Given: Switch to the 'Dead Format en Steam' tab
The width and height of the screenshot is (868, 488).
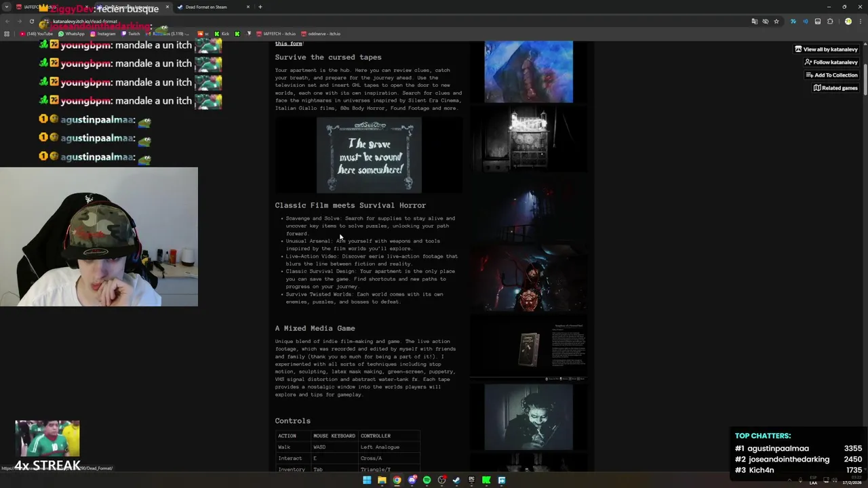Looking at the screenshot, I should coord(210,7).
